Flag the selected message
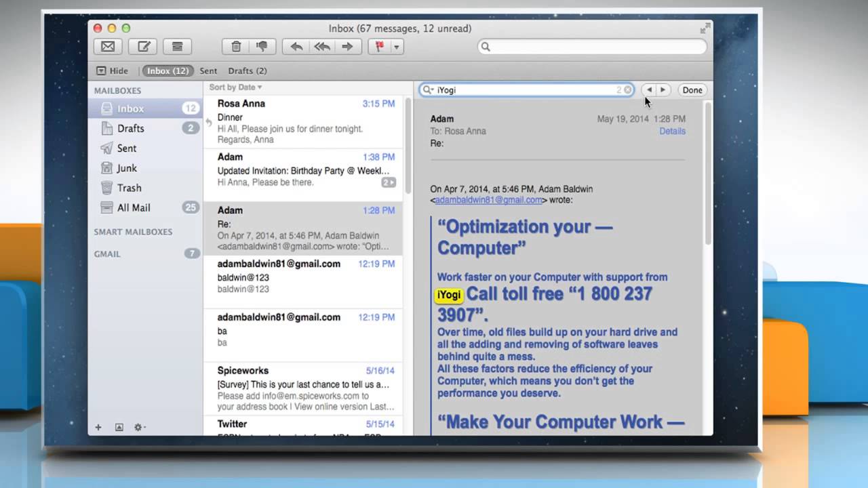The image size is (868, 488). [x=379, y=46]
